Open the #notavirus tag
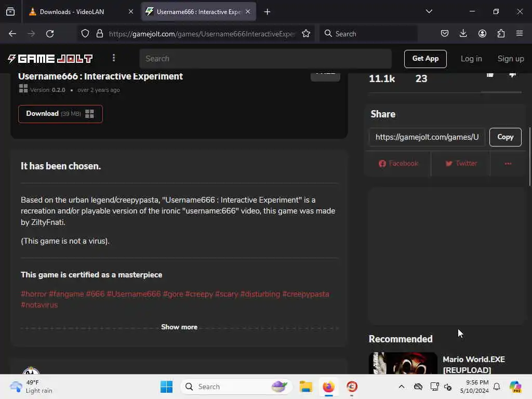The height and width of the screenshot is (399, 532). (39, 305)
